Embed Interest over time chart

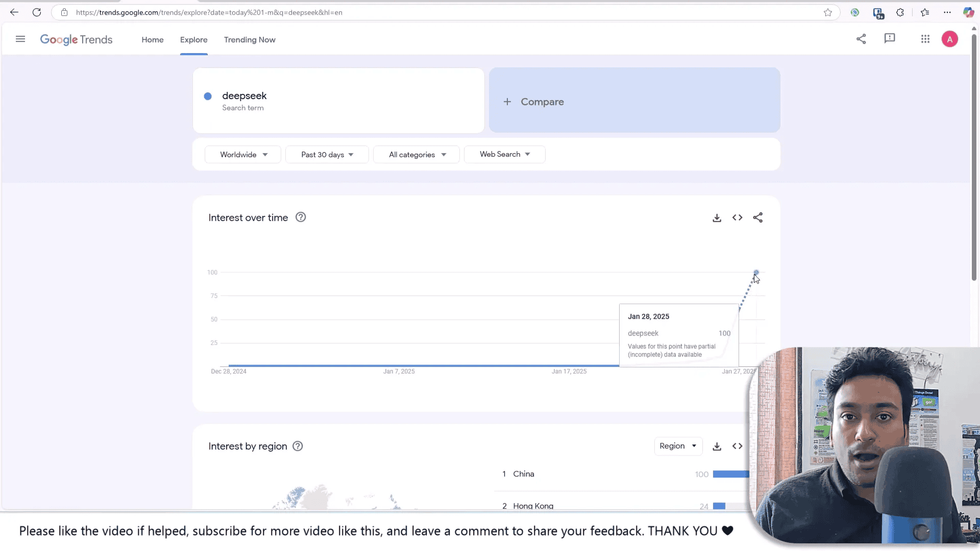738,218
